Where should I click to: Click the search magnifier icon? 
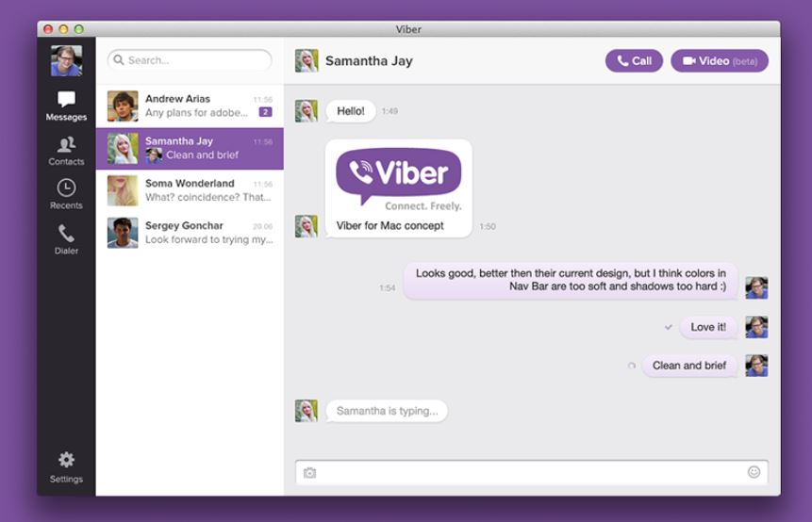[119, 60]
